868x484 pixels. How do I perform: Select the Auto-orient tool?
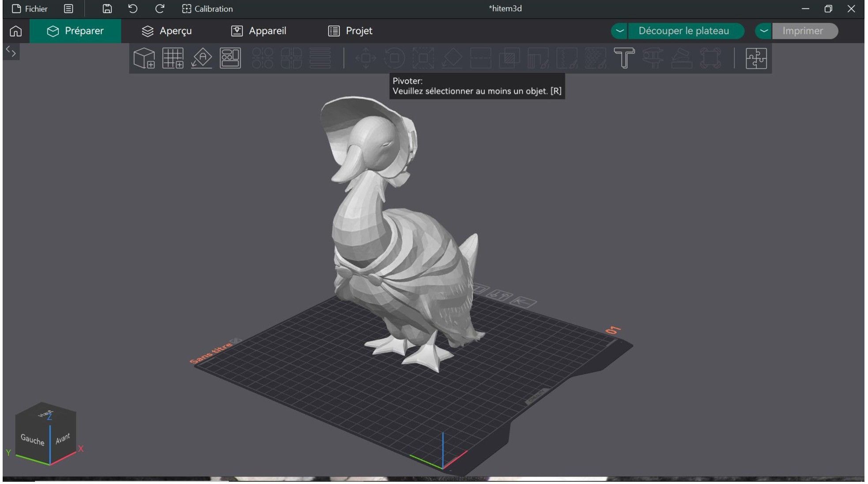[x=201, y=58]
